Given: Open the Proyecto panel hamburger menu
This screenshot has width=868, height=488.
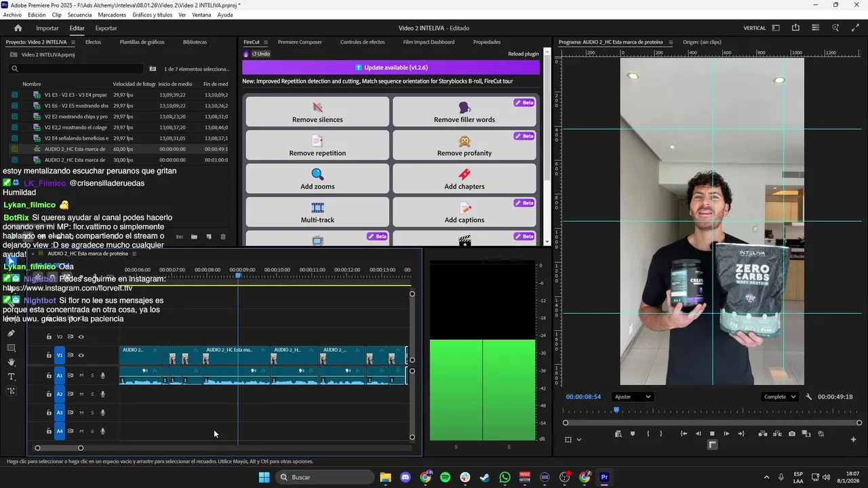Looking at the screenshot, I should (x=73, y=42).
